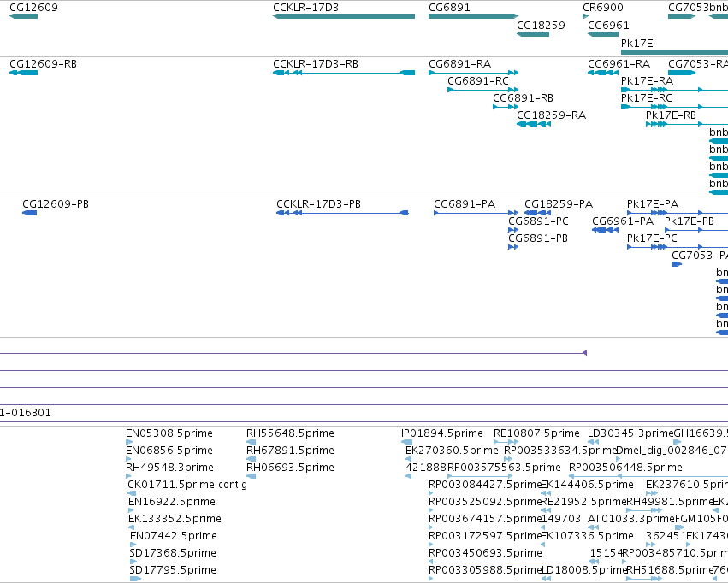
Task: Select the CG18259-RA transcript
Action: [x=534, y=124]
